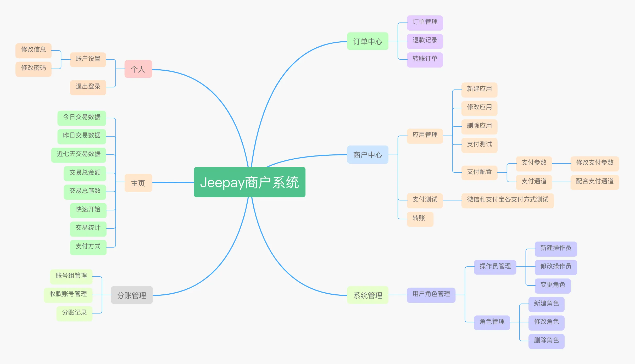Screen dimensions: 635x364
Task: Click the 新建角色 node
Action: 546,304
